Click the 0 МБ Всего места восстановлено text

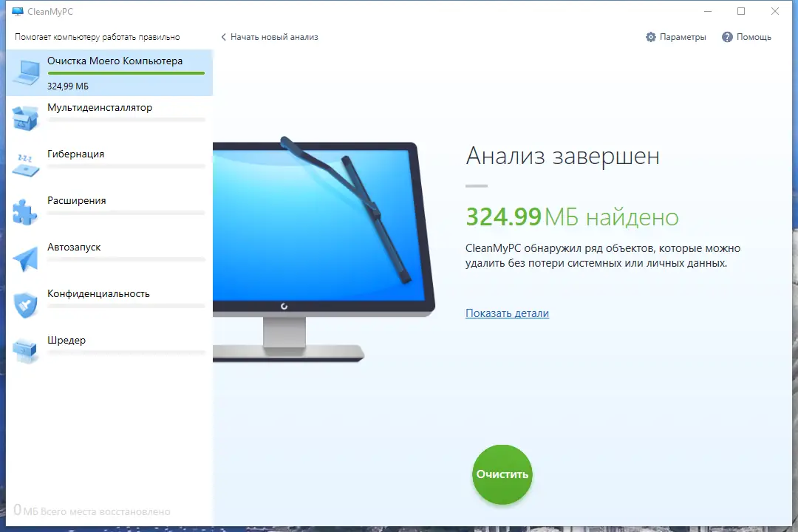coord(92,510)
